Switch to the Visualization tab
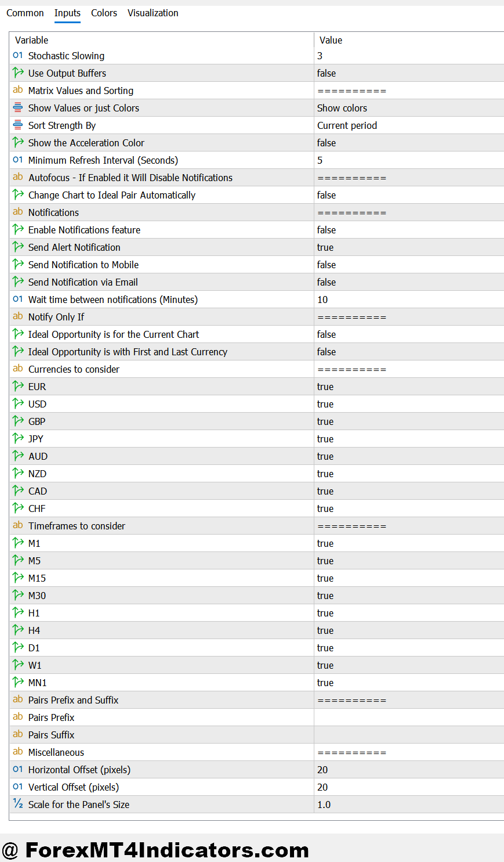The image size is (504, 862). point(153,13)
